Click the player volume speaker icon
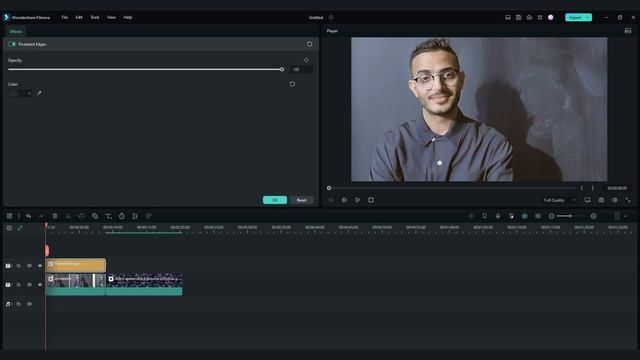640x360 pixels. pos(615,200)
